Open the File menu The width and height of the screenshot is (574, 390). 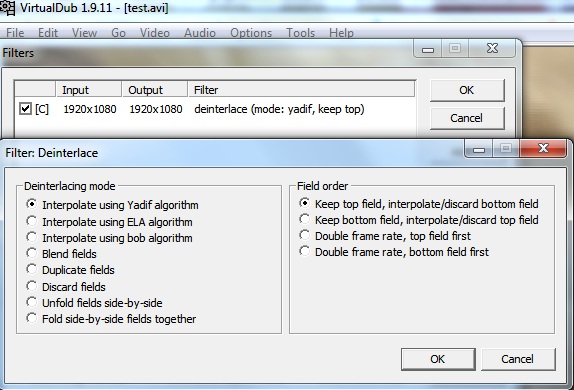point(15,33)
